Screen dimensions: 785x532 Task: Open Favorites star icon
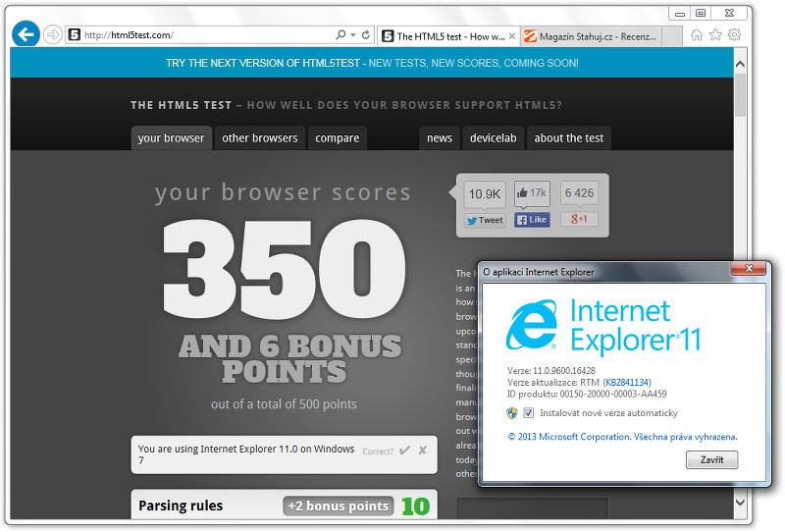point(715,34)
